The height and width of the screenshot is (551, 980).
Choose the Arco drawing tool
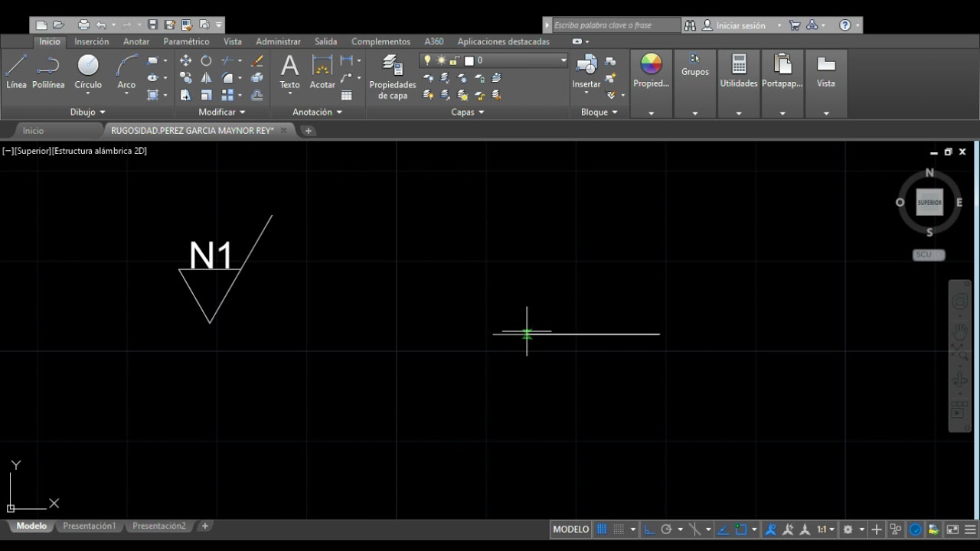tap(126, 72)
